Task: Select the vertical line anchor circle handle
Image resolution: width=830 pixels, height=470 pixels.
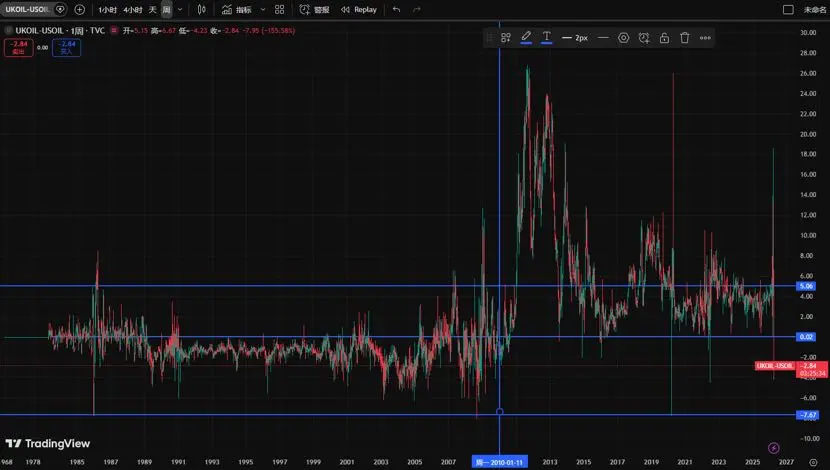Action: 499,411
